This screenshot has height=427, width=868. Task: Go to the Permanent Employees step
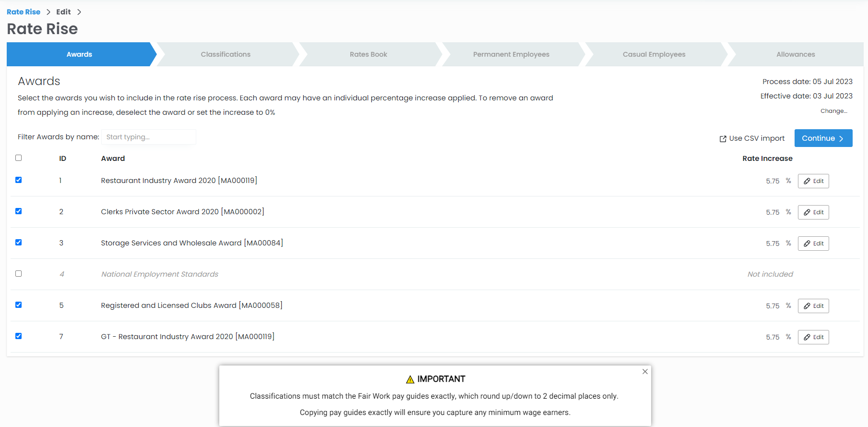tap(511, 54)
